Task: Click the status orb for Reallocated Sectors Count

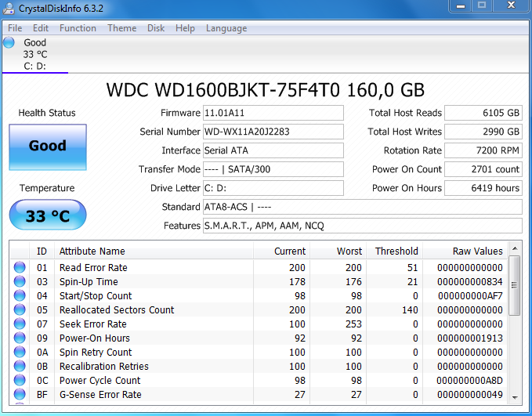Action: tap(20, 309)
